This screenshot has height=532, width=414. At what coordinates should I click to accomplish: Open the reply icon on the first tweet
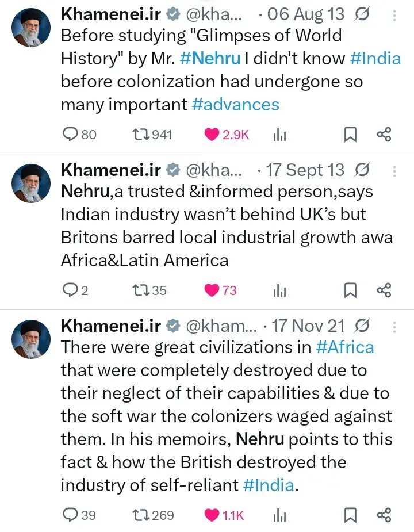tap(67, 134)
